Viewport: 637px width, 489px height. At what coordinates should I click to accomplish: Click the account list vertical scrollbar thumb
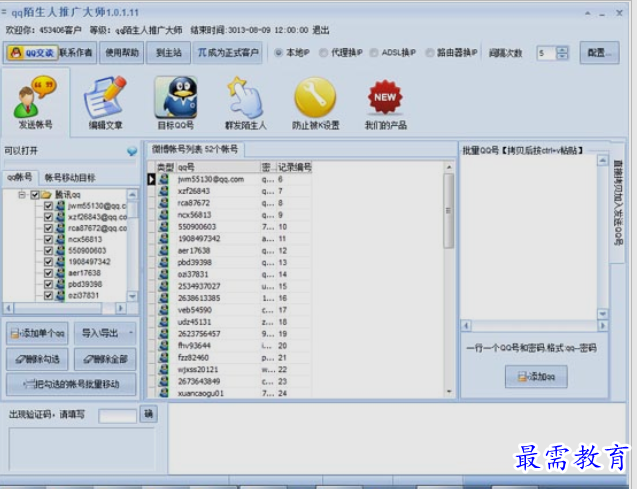pyautogui.click(x=449, y=210)
